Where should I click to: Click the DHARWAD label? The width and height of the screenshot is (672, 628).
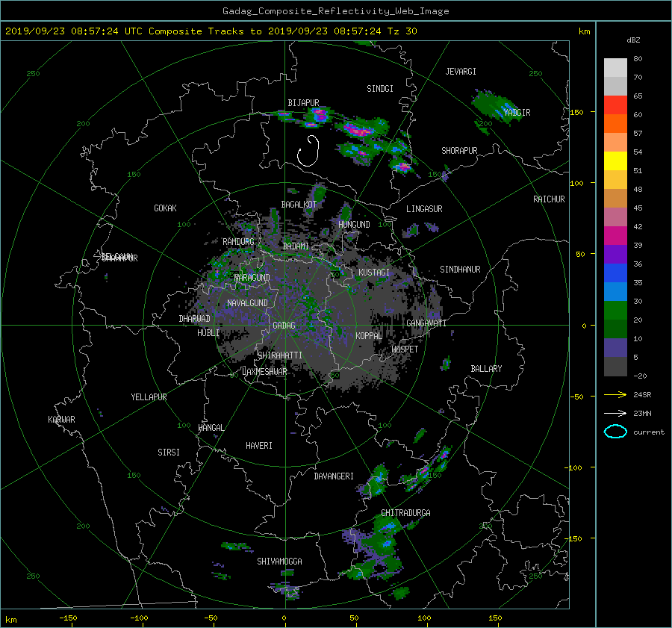195,319
